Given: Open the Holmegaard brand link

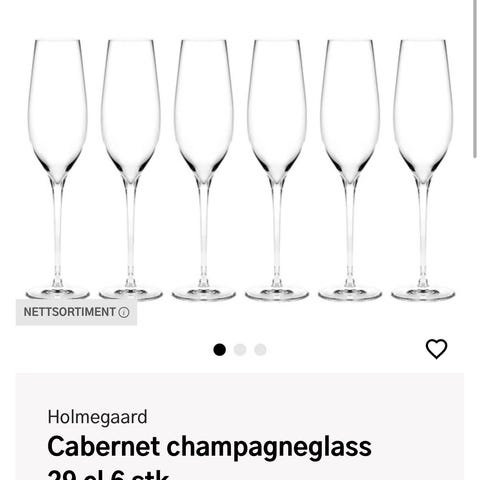Looking at the screenshot, I should pos(97,417).
